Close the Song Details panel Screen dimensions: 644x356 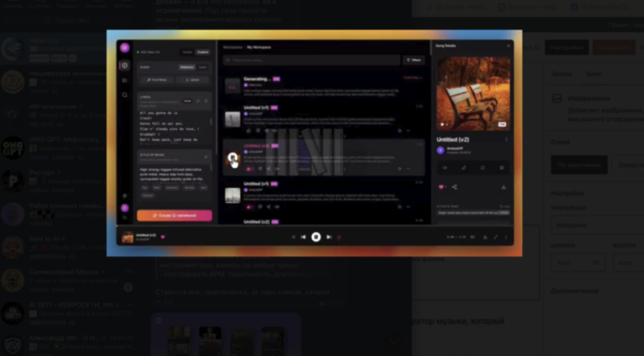(508, 45)
